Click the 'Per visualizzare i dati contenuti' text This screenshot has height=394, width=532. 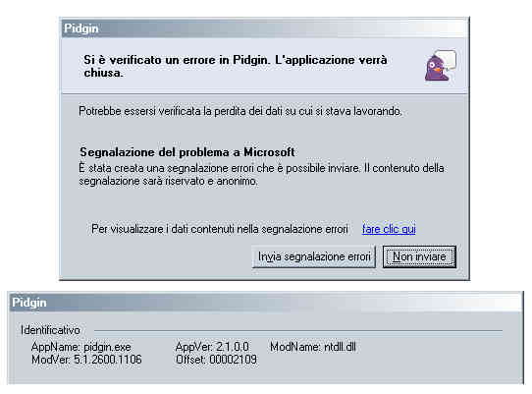coord(220,229)
